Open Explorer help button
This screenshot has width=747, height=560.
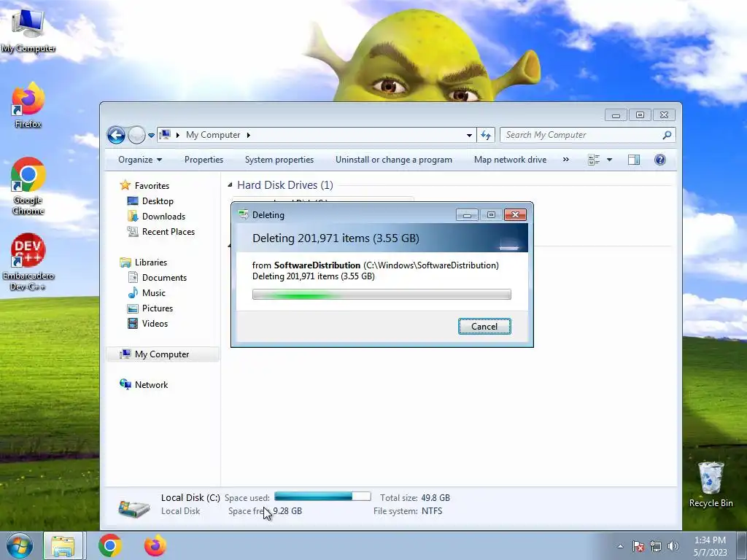tap(659, 160)
